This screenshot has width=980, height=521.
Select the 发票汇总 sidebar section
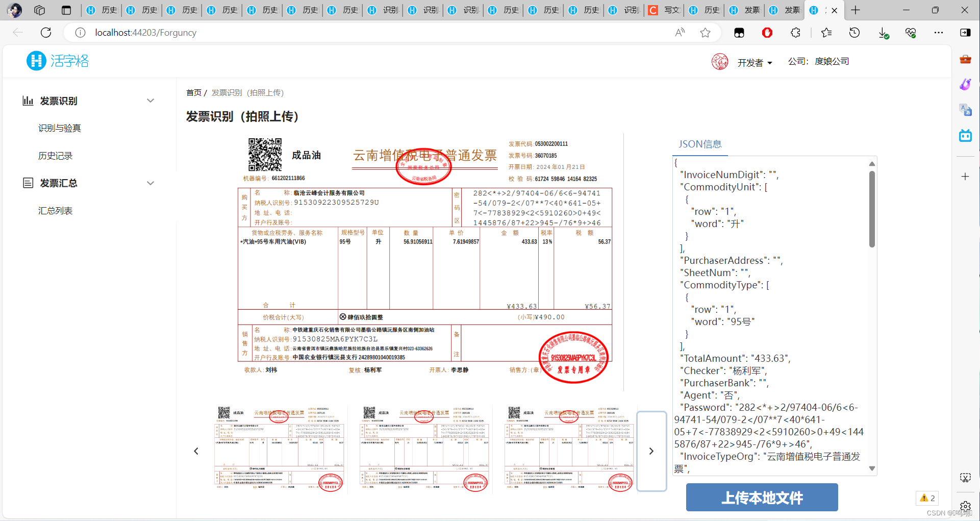(59, 183)
